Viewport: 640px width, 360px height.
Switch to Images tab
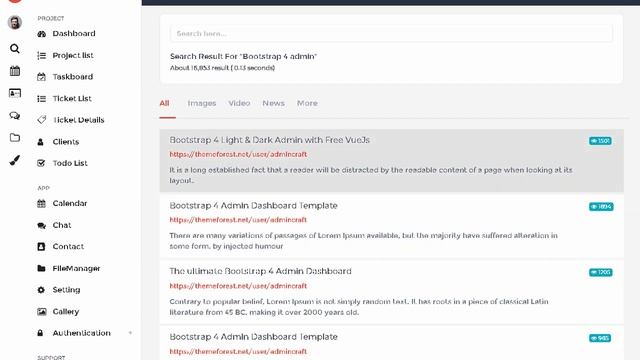tap(202, 103)
